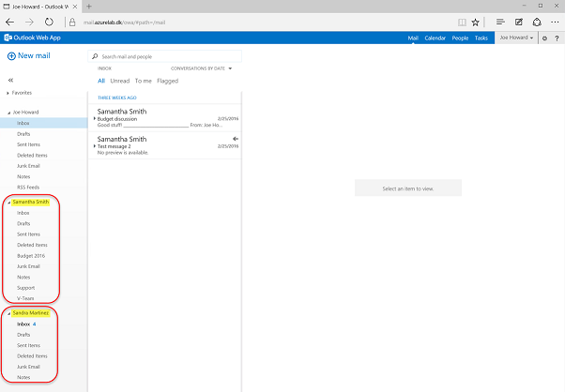This screenshot has width=565, height=392.
Task: Open Joe Howard's Junk Email folder
Action: pos(28,166)
